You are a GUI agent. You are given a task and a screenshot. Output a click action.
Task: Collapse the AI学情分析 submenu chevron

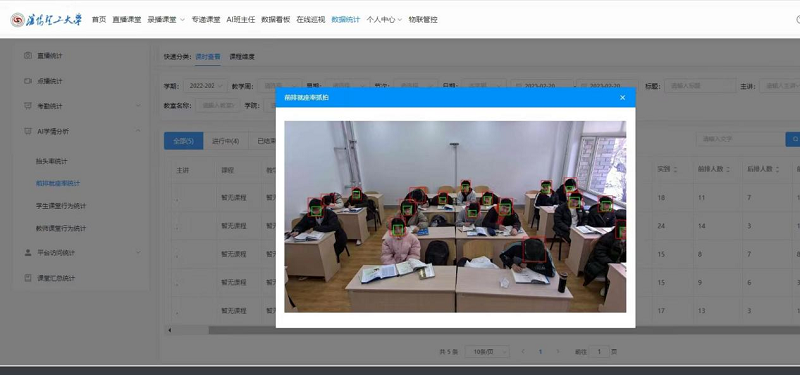pos(138,131)
